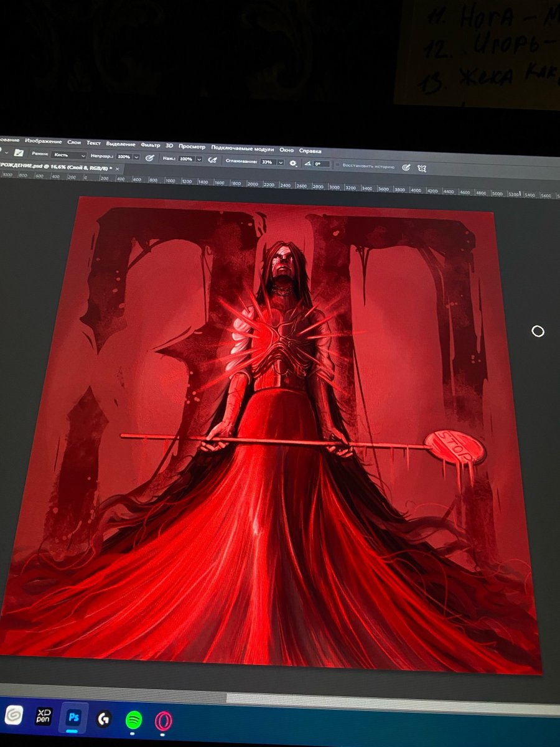Open the Окно menu

287,151
